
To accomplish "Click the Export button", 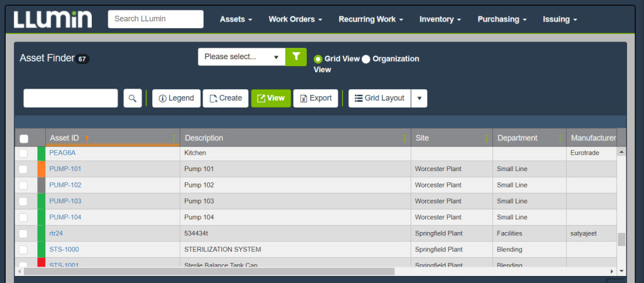I will [x=316, y=98].
